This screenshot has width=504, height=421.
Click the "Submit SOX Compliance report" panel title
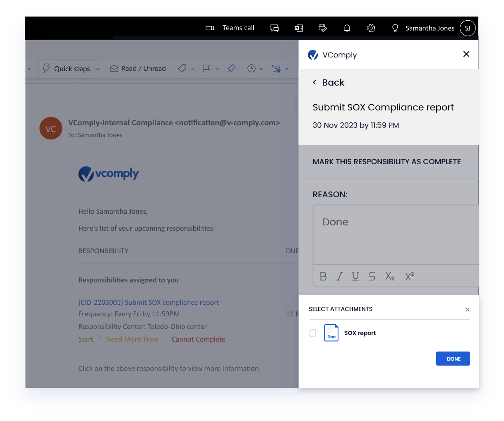[x=383, y=108]
